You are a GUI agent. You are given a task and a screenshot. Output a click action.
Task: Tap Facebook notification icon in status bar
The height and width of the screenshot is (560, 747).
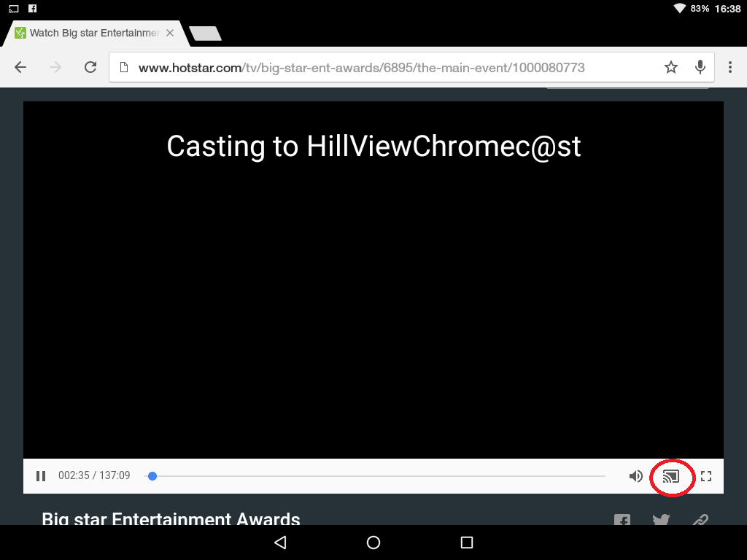point(32,9)
